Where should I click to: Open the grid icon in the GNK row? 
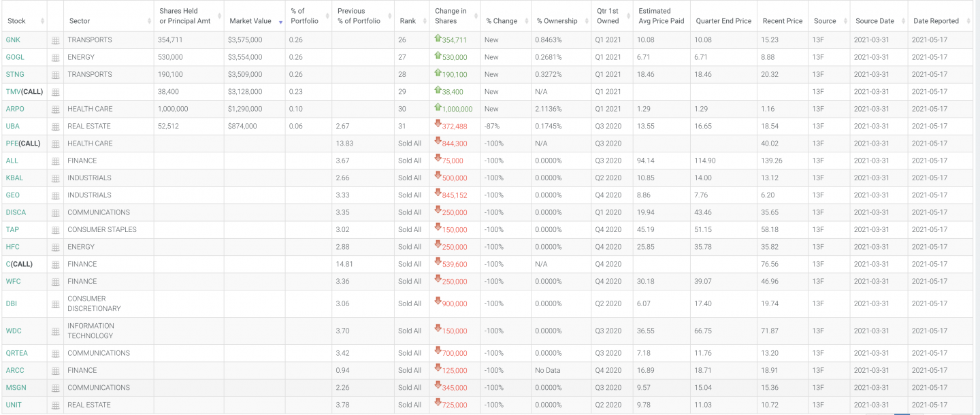click(56, 40)
